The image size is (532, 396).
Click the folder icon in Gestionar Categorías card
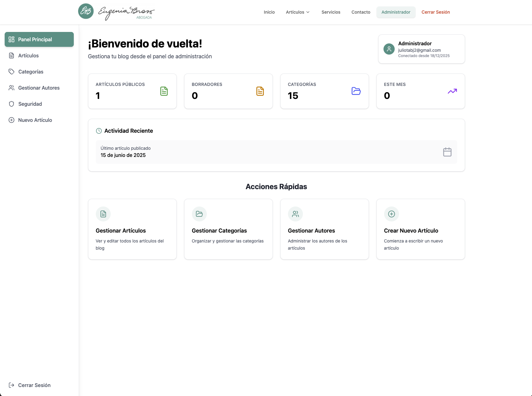pyautogui.click(x=199, y=214)
